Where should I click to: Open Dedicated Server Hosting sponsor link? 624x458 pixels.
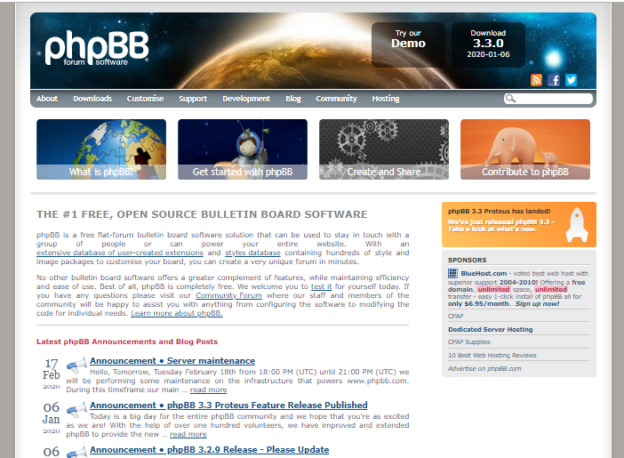pos(490,329)
